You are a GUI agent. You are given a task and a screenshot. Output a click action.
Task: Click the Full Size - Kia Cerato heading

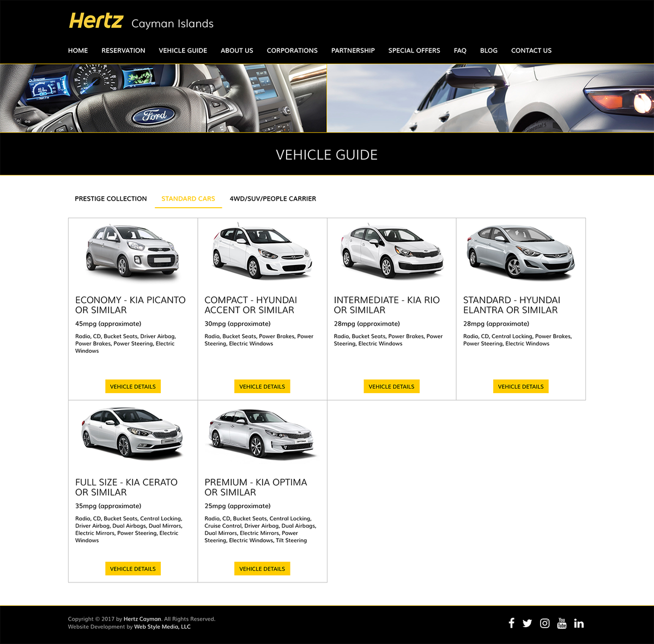pyautogui.click(x=126, y=487)
